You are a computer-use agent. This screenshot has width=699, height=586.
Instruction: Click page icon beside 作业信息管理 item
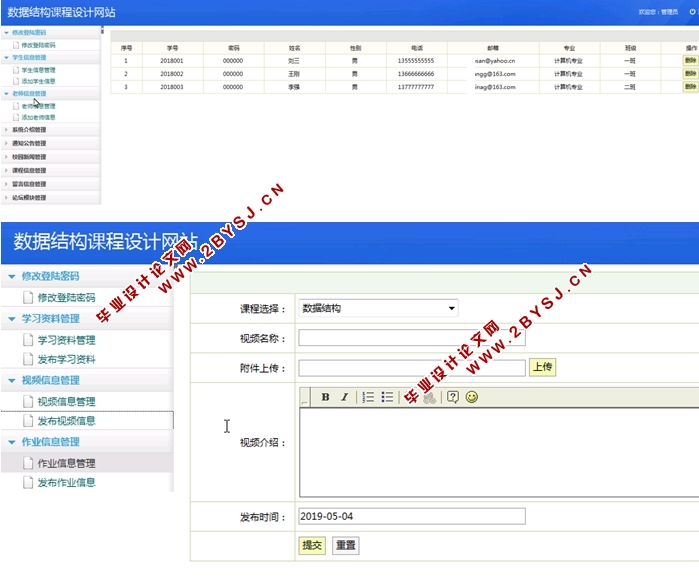coord(28,463)
